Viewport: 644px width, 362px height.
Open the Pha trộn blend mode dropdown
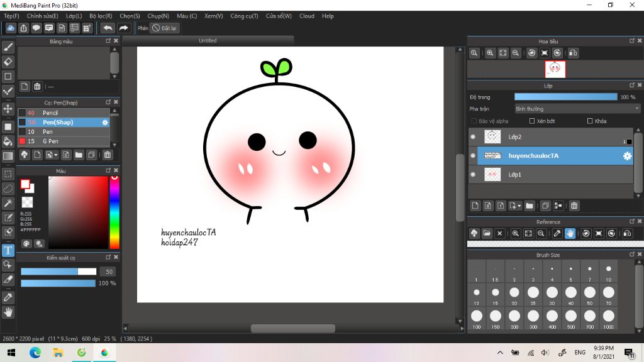(x=577, y=109)
